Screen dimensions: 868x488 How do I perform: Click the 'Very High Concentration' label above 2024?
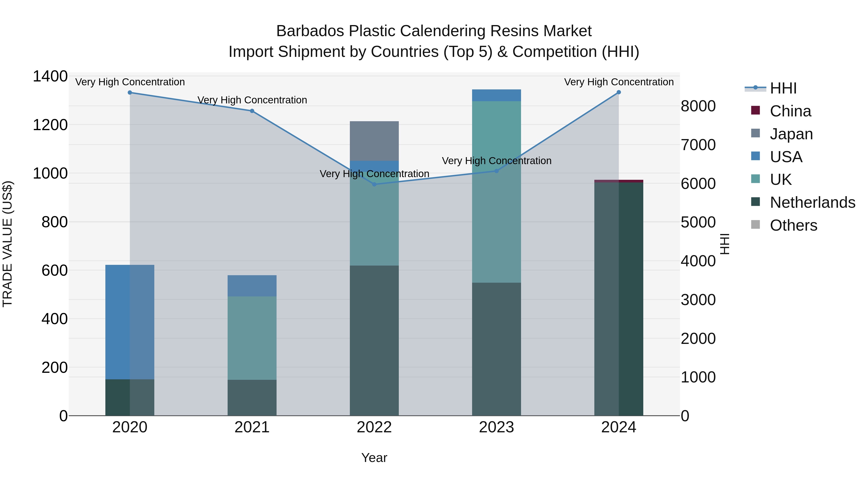[619, 82]
